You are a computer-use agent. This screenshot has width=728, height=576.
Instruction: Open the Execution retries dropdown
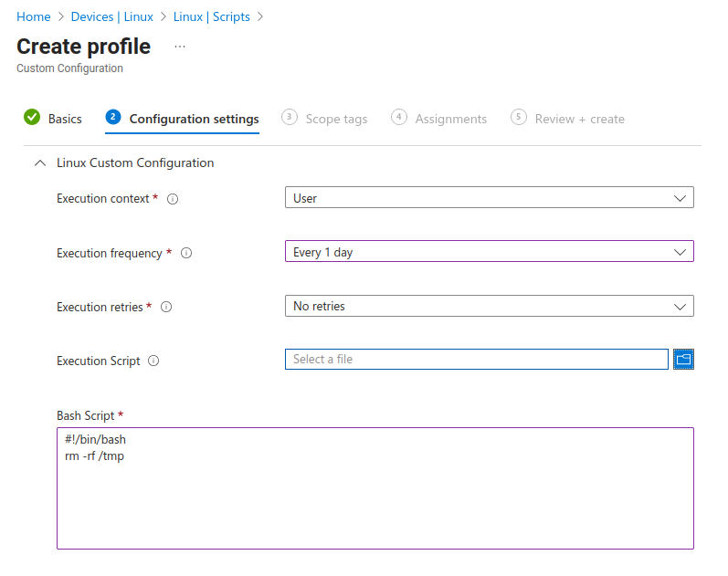[489, 307]
